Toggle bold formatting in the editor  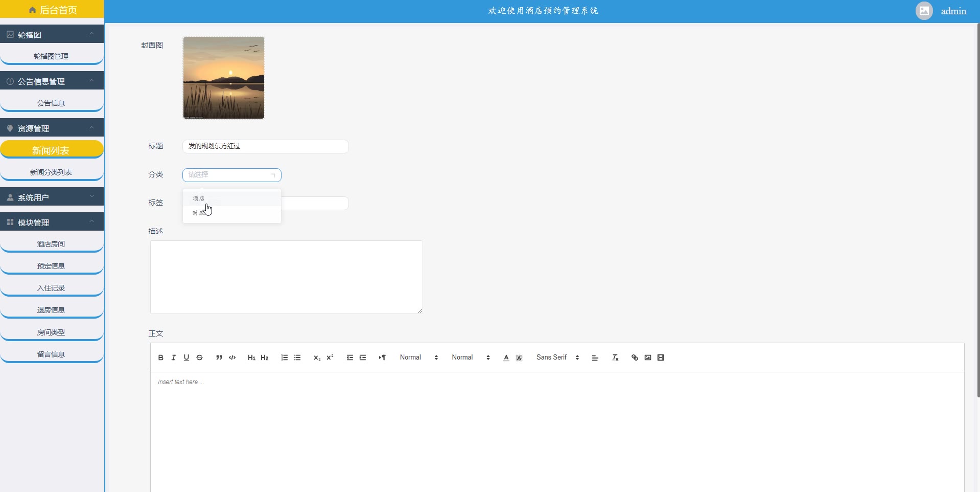click(160, 357)
